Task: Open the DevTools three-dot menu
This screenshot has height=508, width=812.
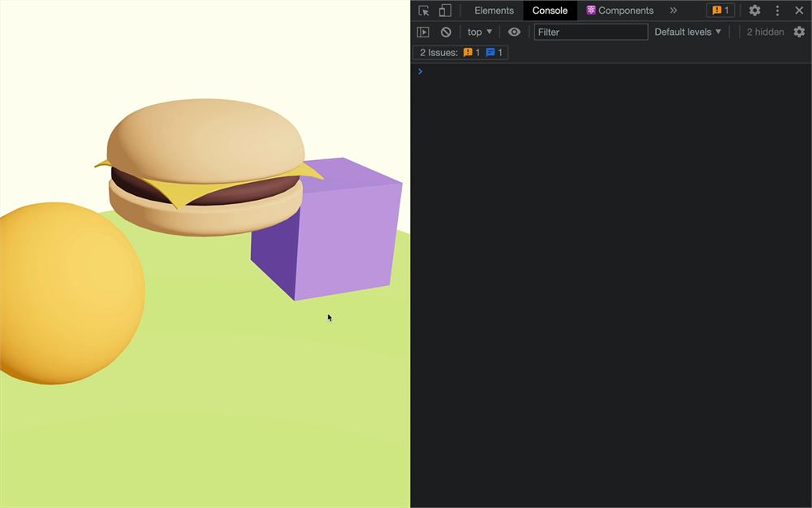Action: [777, 11]
